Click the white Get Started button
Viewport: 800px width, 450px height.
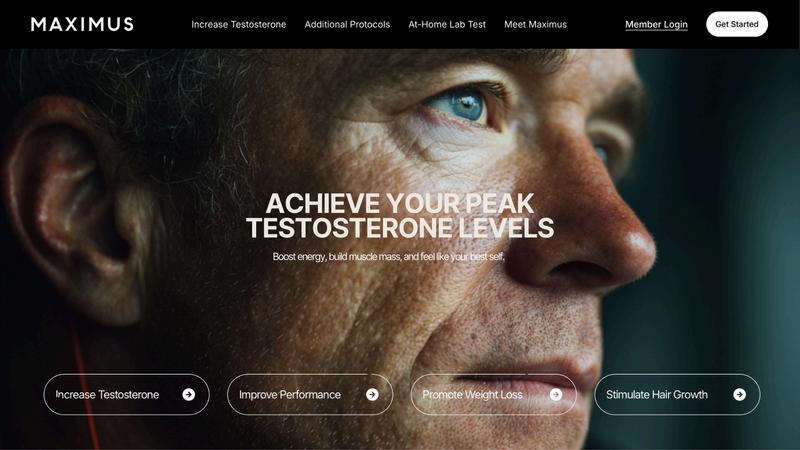[737, 24]
